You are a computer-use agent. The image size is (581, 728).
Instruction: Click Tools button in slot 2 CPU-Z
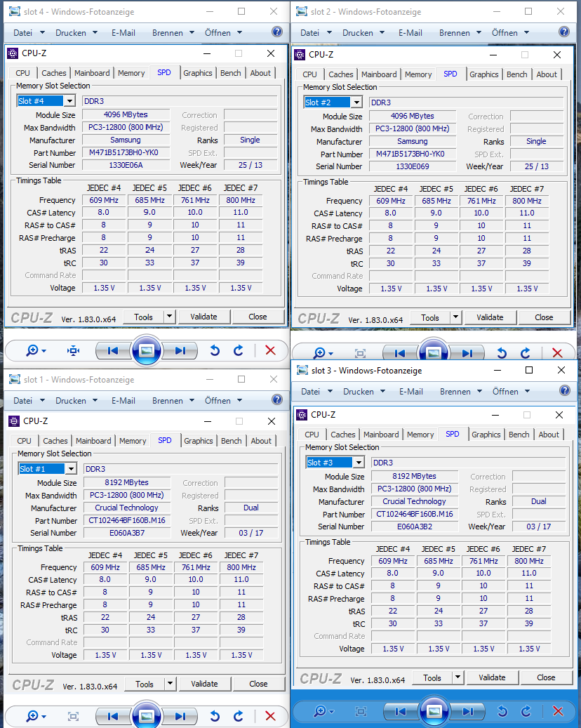point(430,317)
